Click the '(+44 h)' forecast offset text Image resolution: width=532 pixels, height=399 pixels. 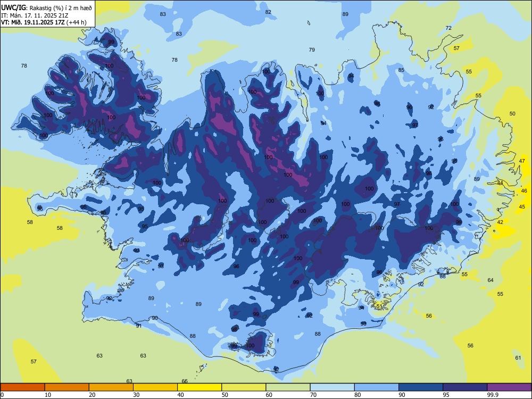point(77,22)
